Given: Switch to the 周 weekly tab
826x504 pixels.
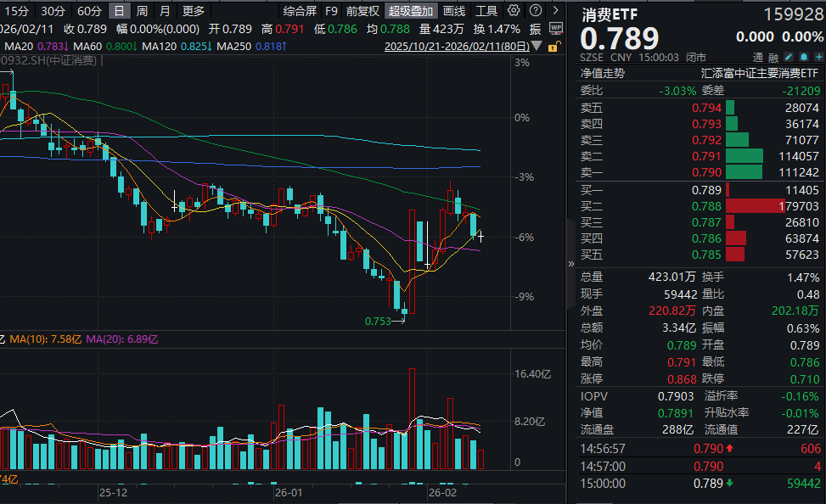Looking at the screenshot, I should click(142, 11).
